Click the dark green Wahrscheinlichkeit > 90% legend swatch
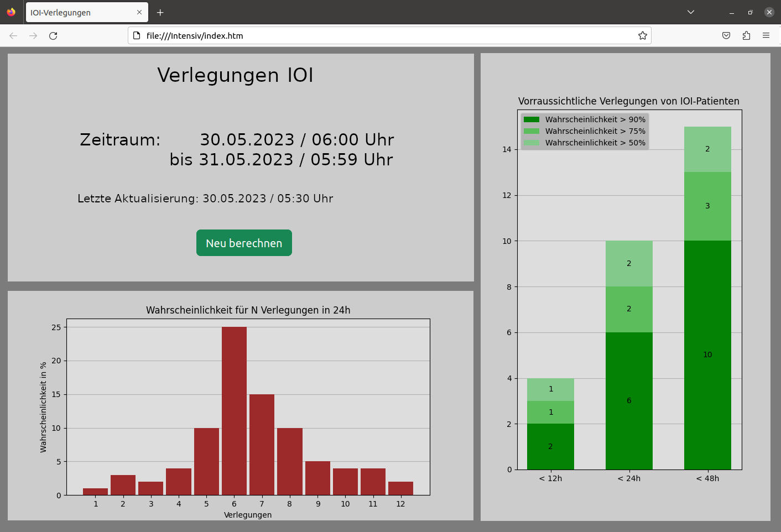The image size is (781, 532). 532,119
